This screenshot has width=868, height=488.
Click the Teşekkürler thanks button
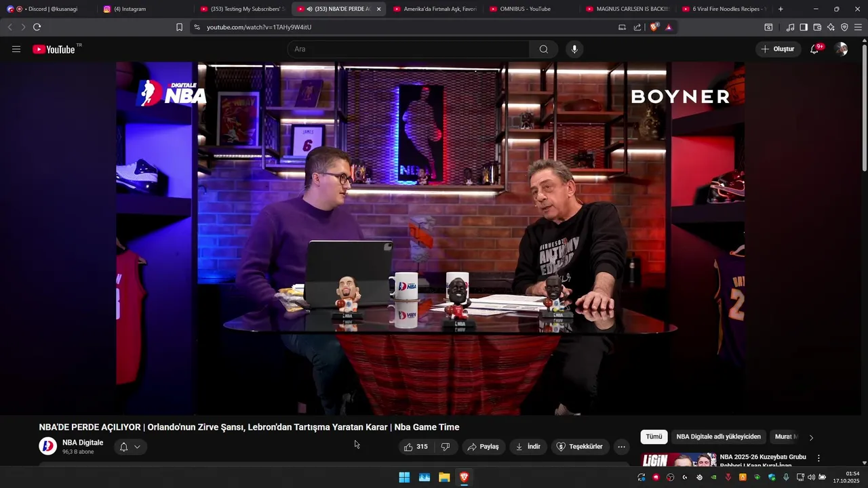click(x=580, y=447)
